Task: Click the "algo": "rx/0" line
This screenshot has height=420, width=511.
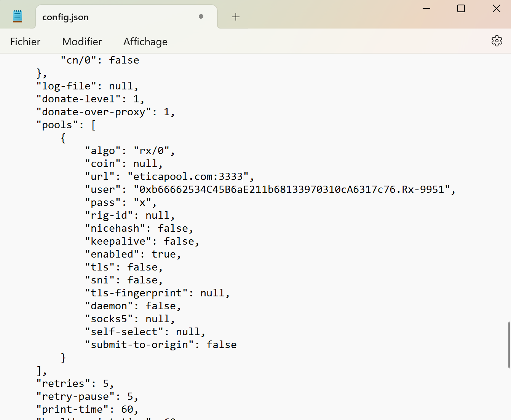Action: (130, 151)
